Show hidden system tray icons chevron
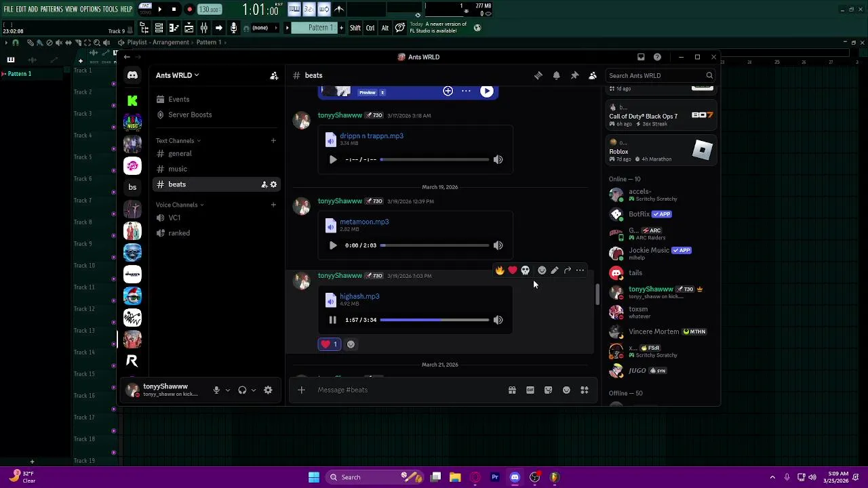The height and width of the screenshot is (488, 868). 772,477
